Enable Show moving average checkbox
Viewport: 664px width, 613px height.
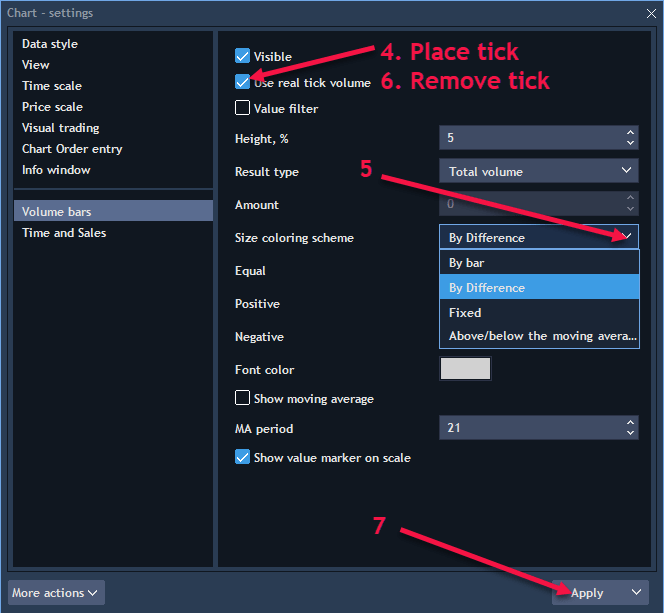(x=242, y=398)
